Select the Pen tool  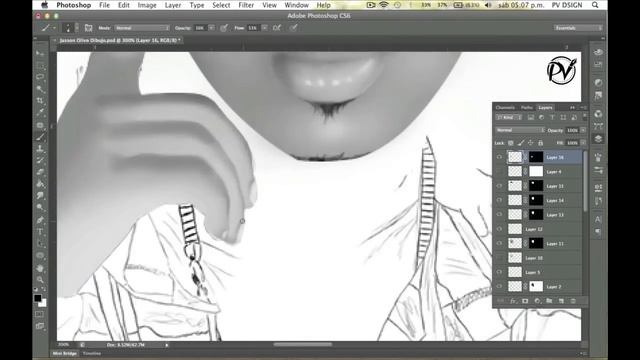tap(40, 220)
